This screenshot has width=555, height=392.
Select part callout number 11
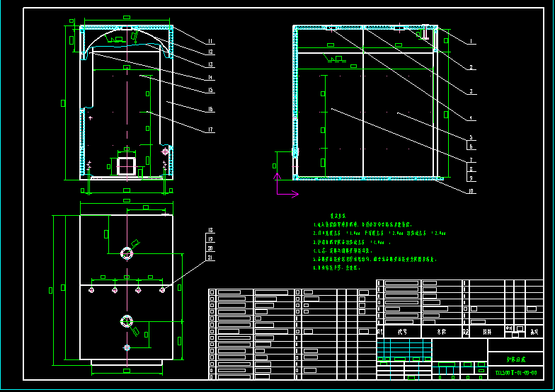click(210, 41)
